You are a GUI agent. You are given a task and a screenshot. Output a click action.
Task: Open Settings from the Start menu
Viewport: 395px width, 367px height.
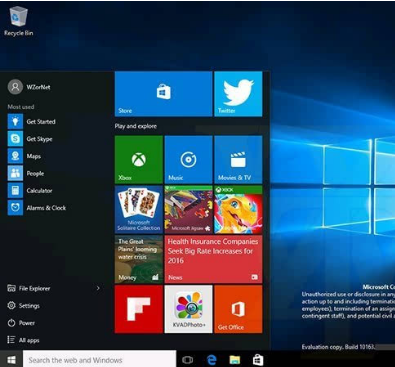pos(23,305)
